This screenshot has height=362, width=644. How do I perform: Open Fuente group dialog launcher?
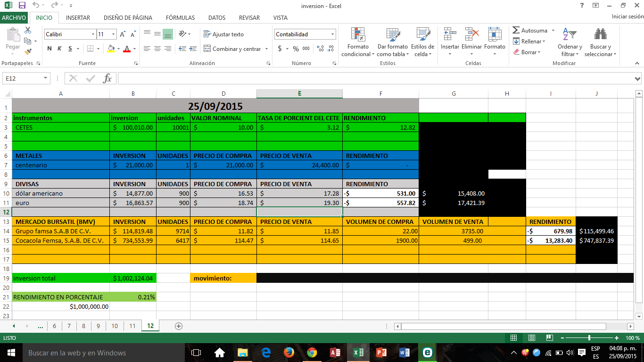coord(136,63)
